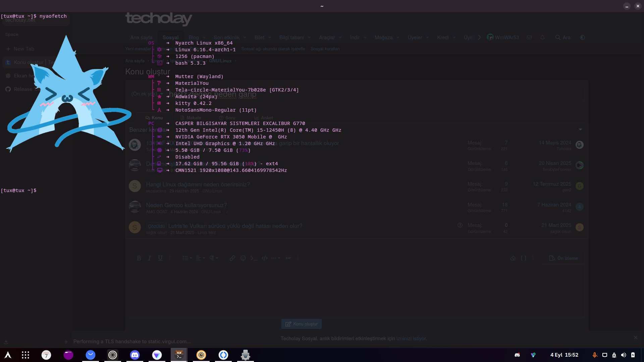
Task: Click the GNU/Linux breadcrumb link
Action: pos(220,61)
